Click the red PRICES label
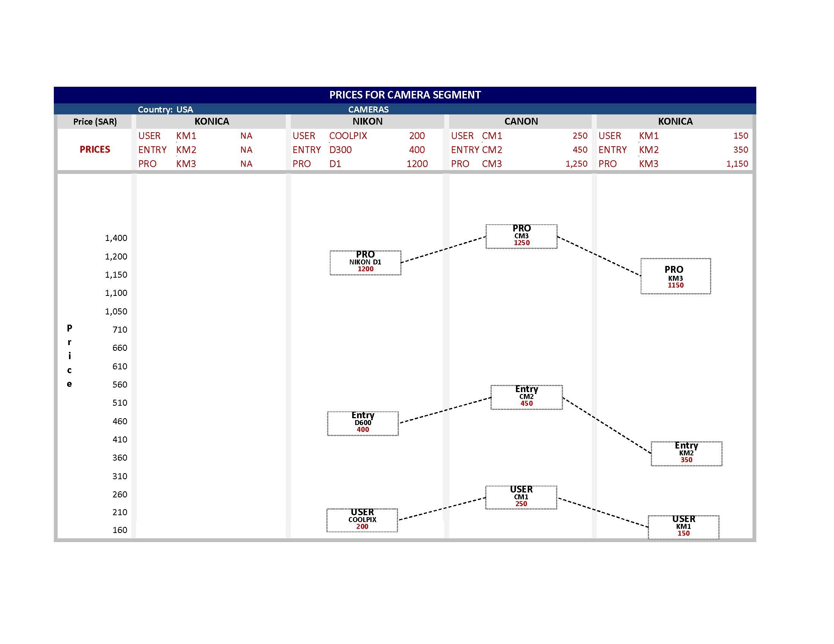834x644 pixels. click(x=95, y=150)
